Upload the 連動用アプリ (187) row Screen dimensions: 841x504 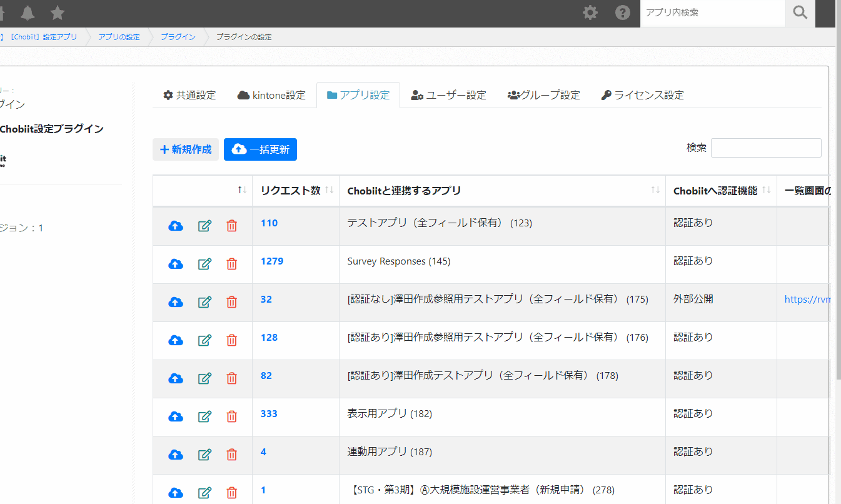tap(176, 455)
